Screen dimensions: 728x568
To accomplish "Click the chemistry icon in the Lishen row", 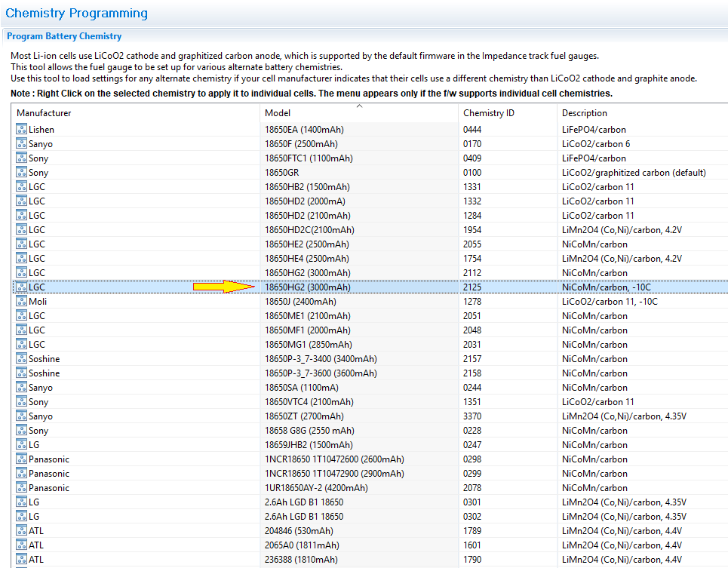I will (x=21, y=129).
